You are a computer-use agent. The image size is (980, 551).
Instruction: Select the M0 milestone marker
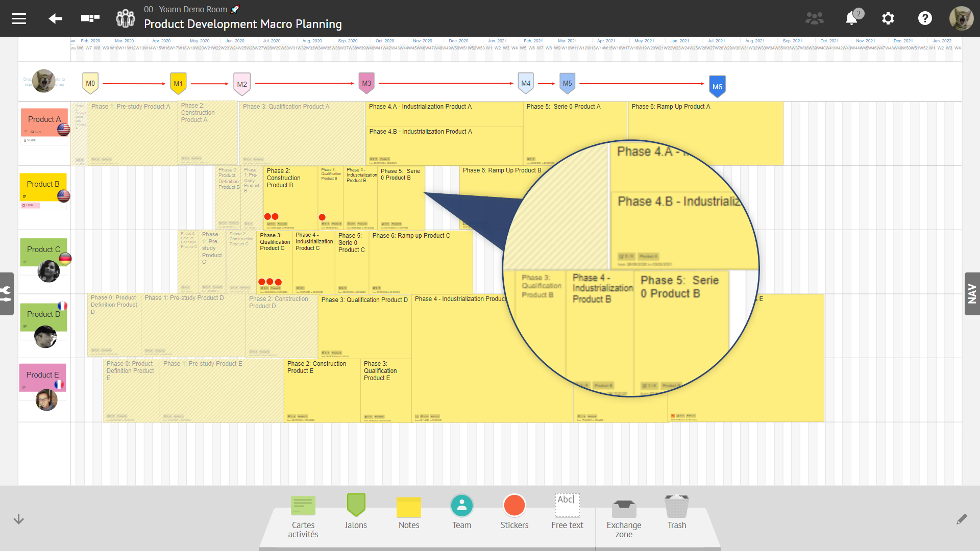[x=90, y=83]
